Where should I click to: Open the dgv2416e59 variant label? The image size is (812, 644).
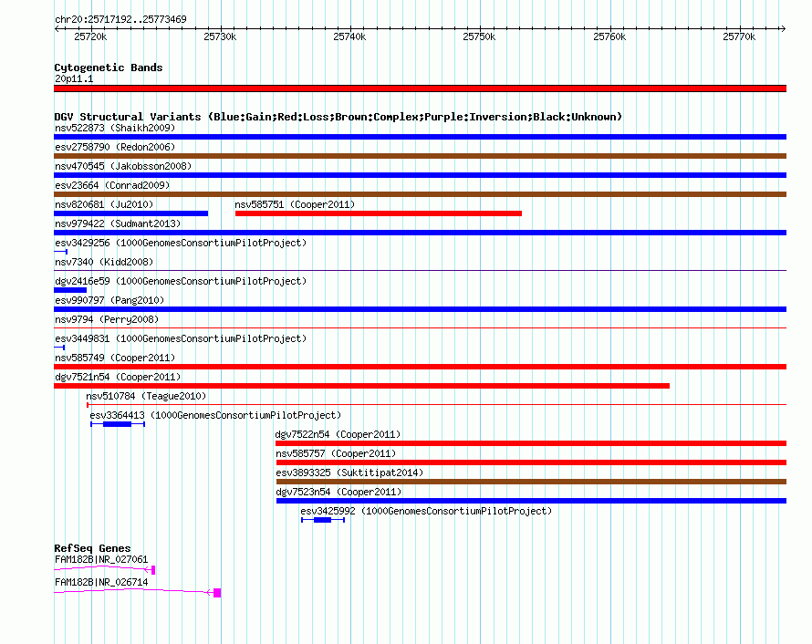click(181, 281)
